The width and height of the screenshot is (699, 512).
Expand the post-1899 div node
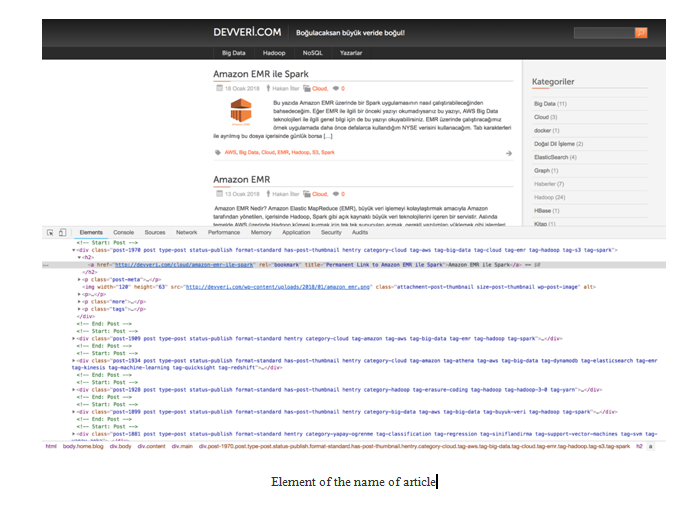[x=74, y=412]
